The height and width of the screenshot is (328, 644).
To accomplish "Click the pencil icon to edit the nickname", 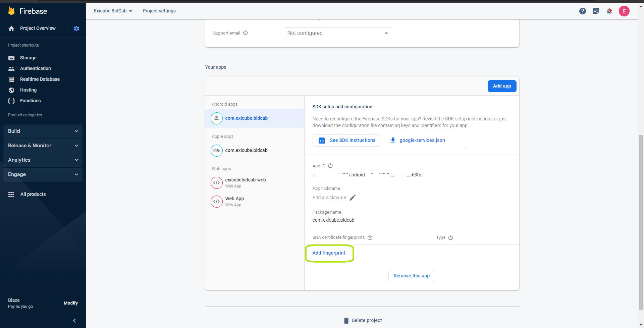I will 353,198.
